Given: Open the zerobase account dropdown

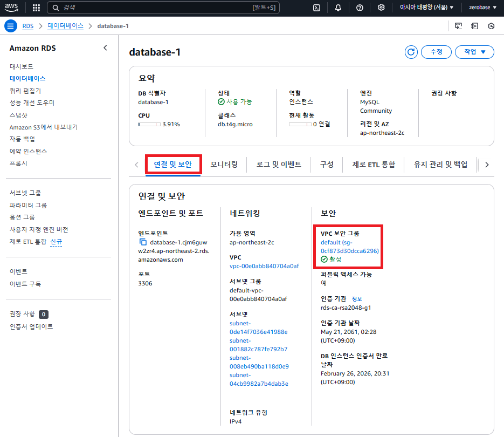Looking at the screenshot, I should point(482,8).
